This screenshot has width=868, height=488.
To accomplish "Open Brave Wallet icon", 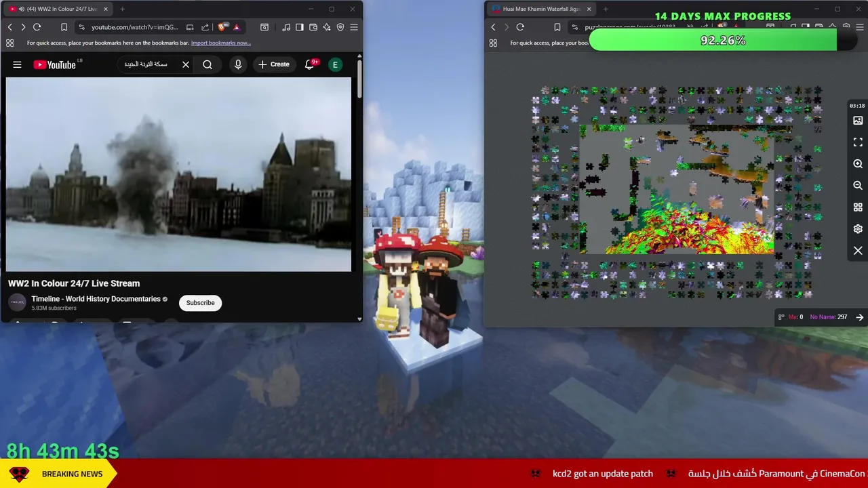I will (x=313, y=27).
